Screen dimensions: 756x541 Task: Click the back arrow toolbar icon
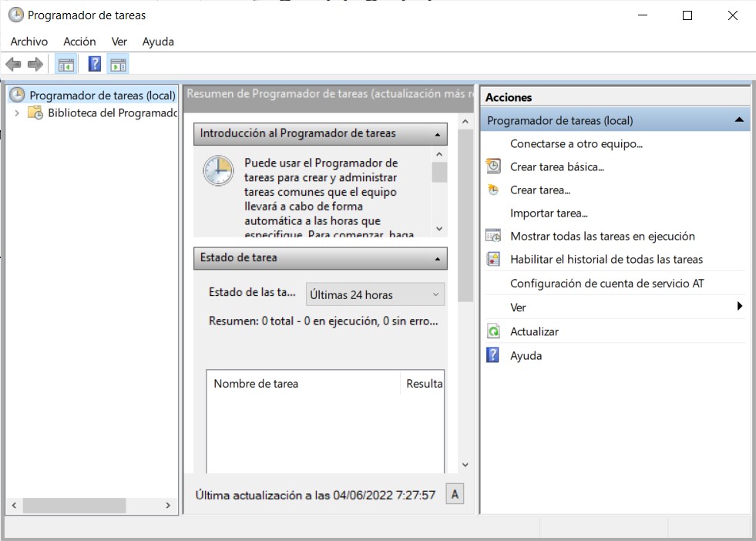13,65
